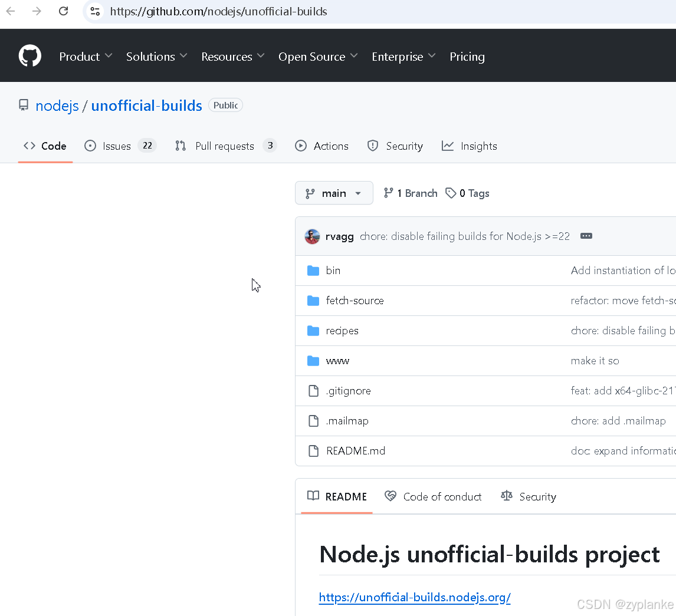Click the 3 pull requests counter badge

pyautogui.click(x=270, y=146)
